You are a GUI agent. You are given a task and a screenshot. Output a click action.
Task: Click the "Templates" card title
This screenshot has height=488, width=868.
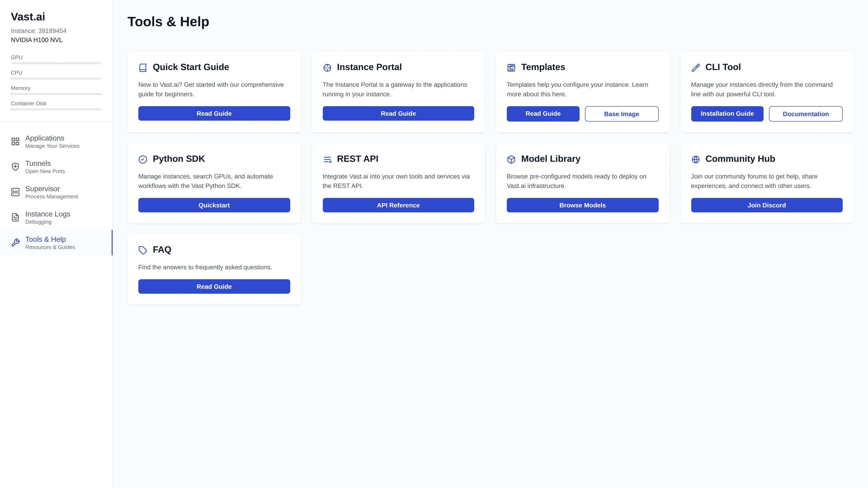pyautogui.click(x=543, y=67)
